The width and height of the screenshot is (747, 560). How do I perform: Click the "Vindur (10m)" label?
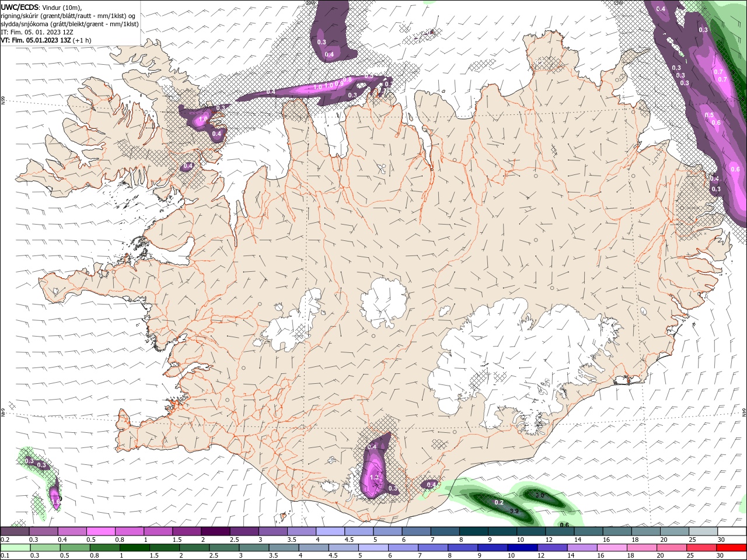tap(62, 8)
